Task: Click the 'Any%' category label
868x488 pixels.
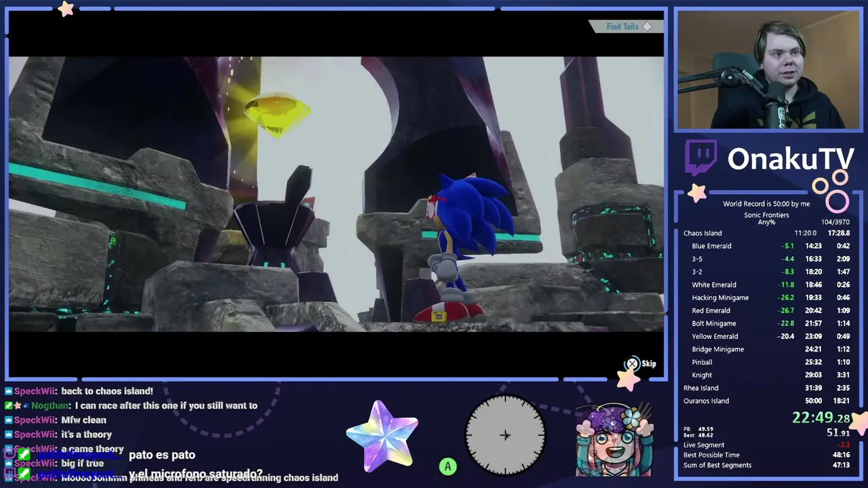Action: (x=766, y=222)
